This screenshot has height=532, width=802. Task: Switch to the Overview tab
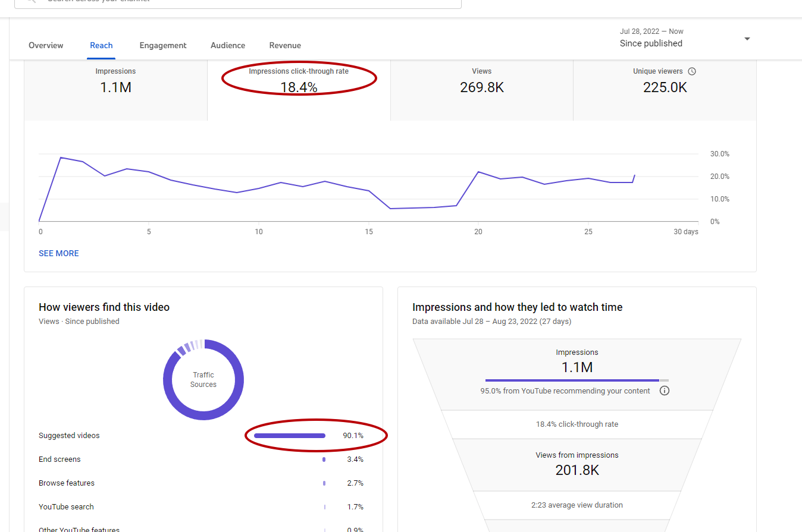(46, 45)
